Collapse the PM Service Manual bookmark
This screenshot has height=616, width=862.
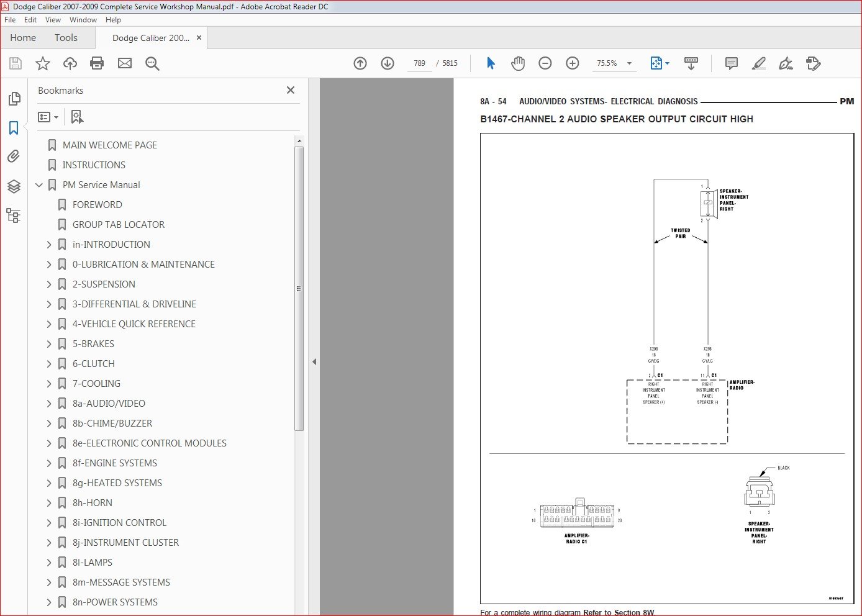point(39,185)
